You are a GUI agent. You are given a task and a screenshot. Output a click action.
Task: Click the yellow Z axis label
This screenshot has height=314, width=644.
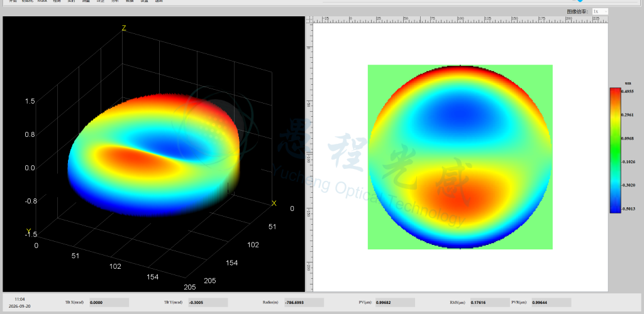[124, 28]
